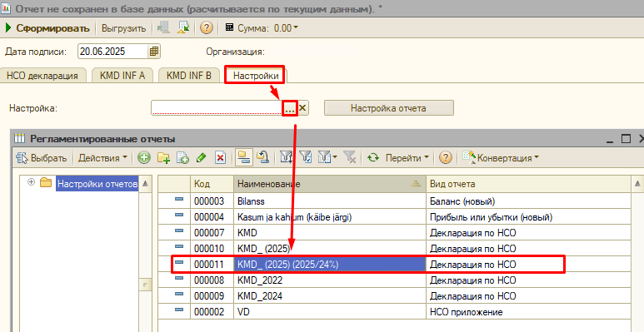The height and width of the screenshot is (332, 644).
Task: Click the Настройка отчета button
Action: 388,108
